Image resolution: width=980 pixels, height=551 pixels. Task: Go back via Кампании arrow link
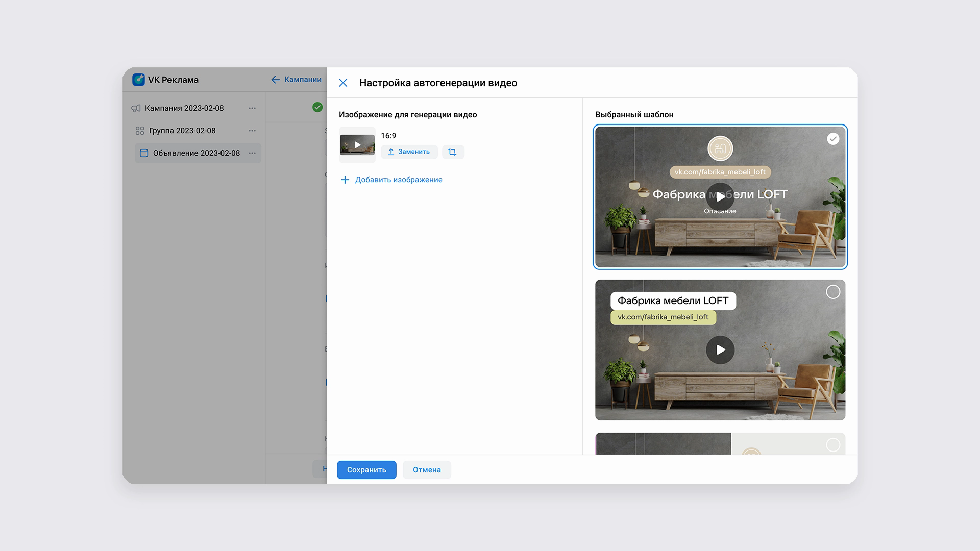296,80
